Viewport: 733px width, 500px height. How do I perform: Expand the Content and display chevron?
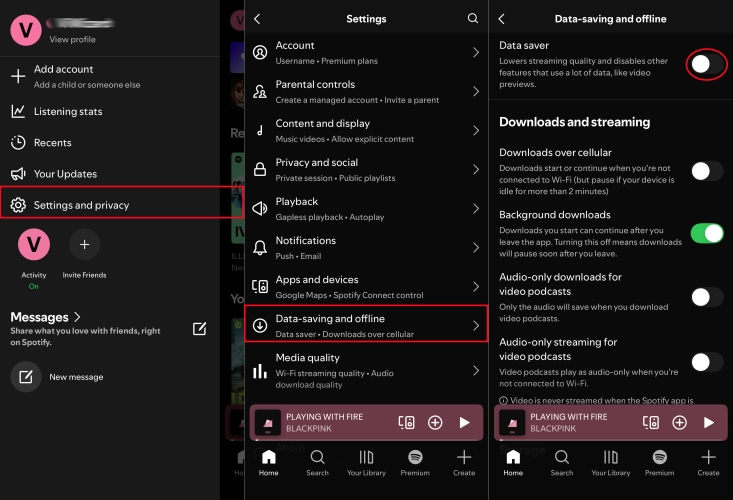tap(476, 130)
